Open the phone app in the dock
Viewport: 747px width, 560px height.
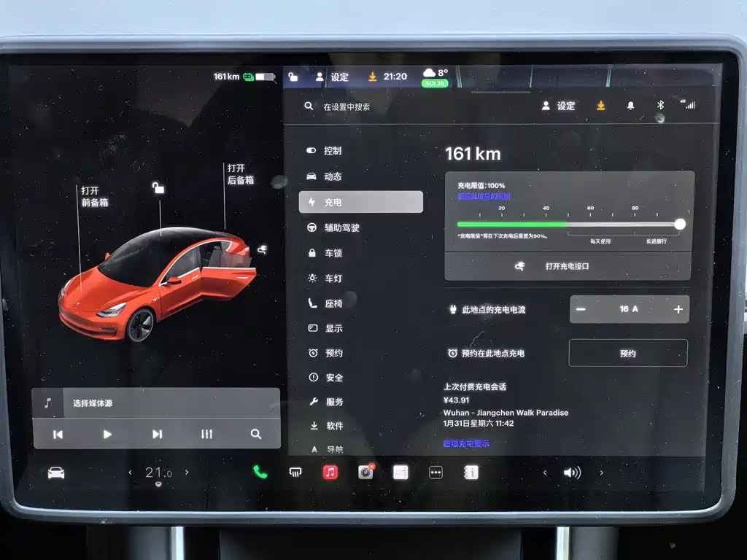260,472
